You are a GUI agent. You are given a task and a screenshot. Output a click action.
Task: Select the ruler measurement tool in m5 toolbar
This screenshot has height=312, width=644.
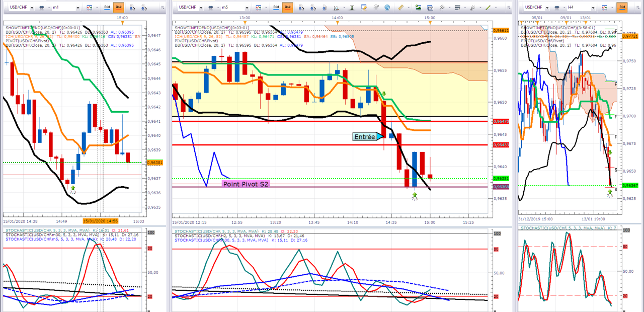click(x=400, y=8)
